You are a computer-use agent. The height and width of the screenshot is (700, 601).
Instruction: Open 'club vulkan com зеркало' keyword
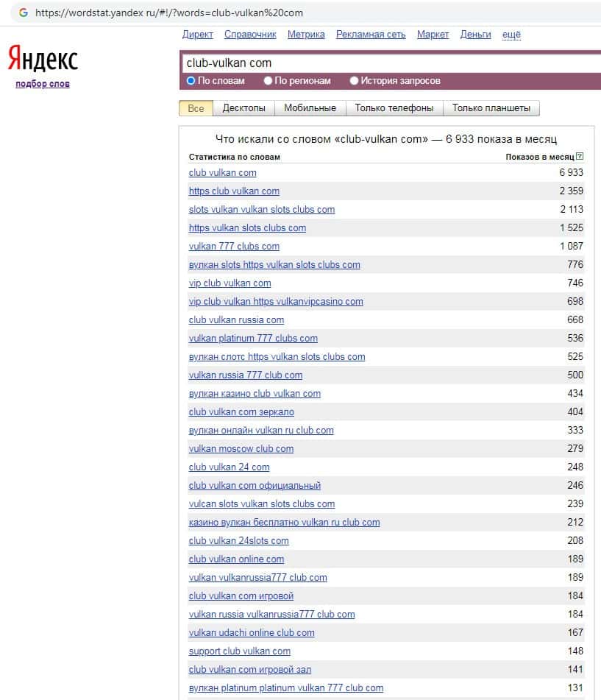[241, 412]
